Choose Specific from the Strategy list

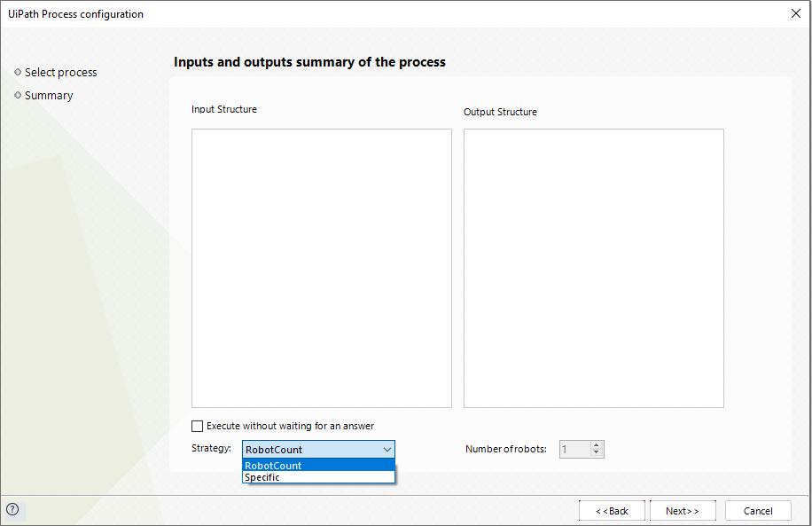point(318,477)
